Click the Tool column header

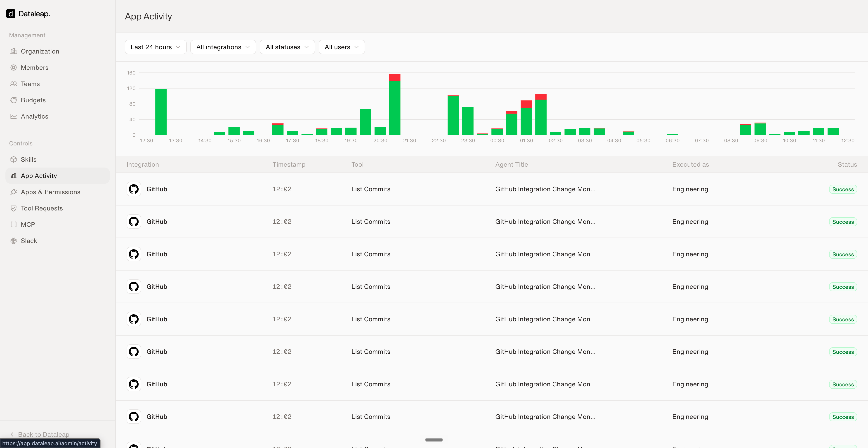click(357, 164)
